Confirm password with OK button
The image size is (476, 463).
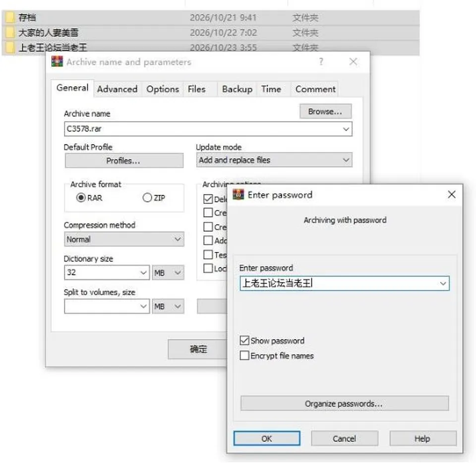pyautogui.click(x=267, y=438)
